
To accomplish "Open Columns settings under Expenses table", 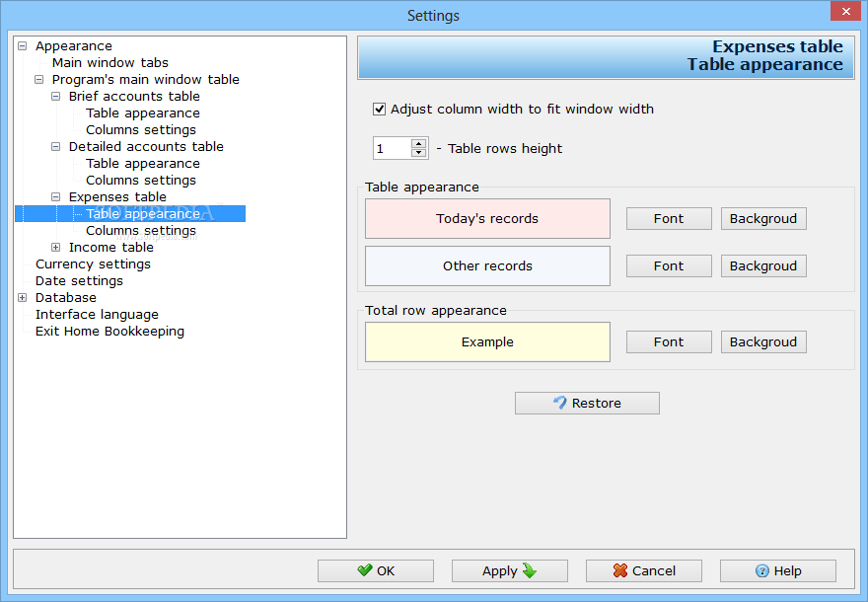I will click(x=141, y=230).
